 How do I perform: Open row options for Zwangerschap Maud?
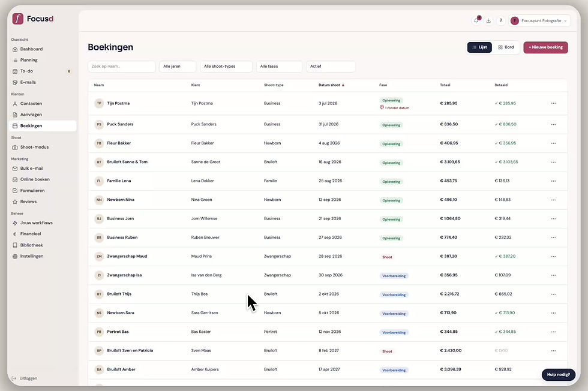click(x=553, y=257)
